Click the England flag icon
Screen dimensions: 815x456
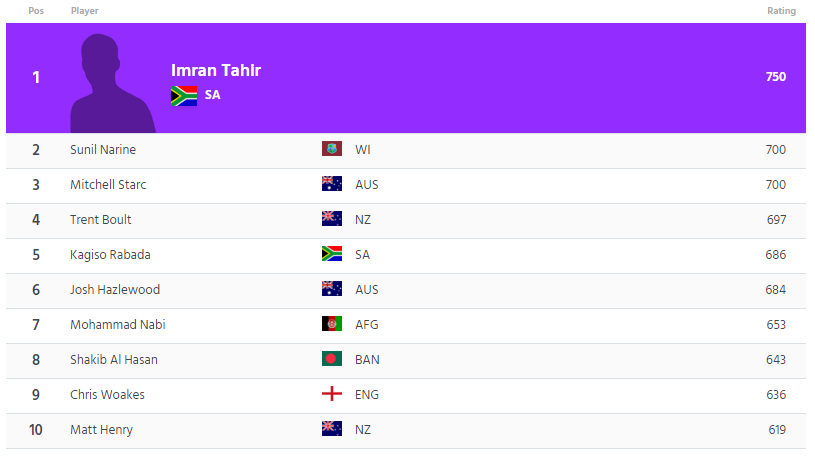click(x=332, y=395)
